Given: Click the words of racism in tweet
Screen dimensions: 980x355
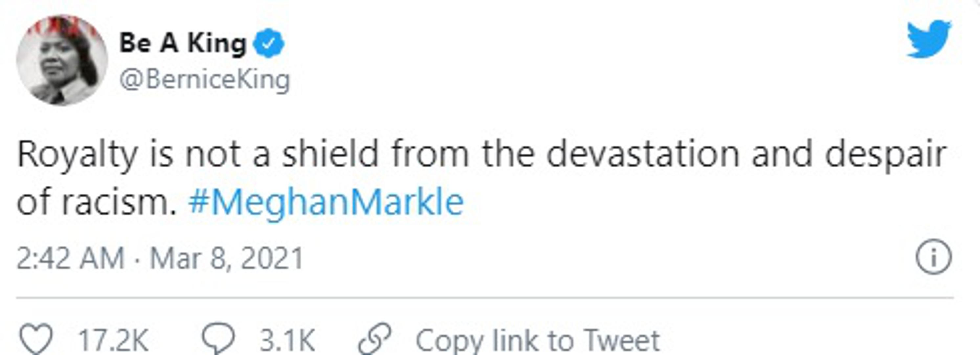Looking at the screenshot, I should [x=97, y=201].
